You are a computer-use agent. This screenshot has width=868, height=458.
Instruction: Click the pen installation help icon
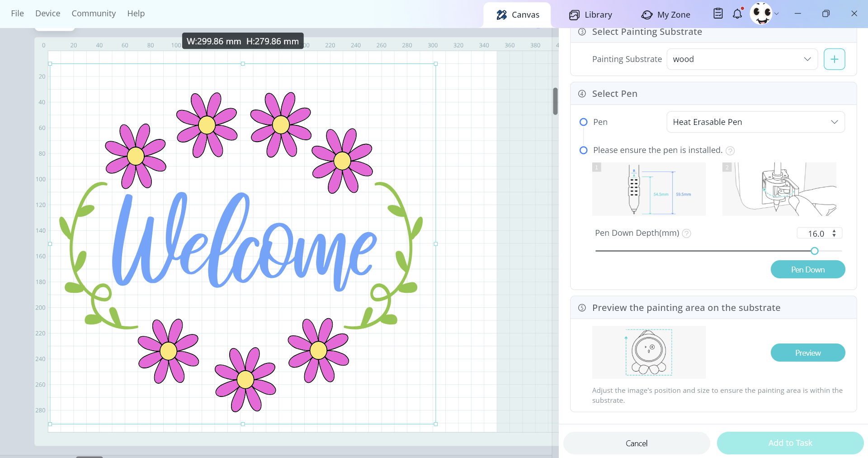(x=730, y=151)
